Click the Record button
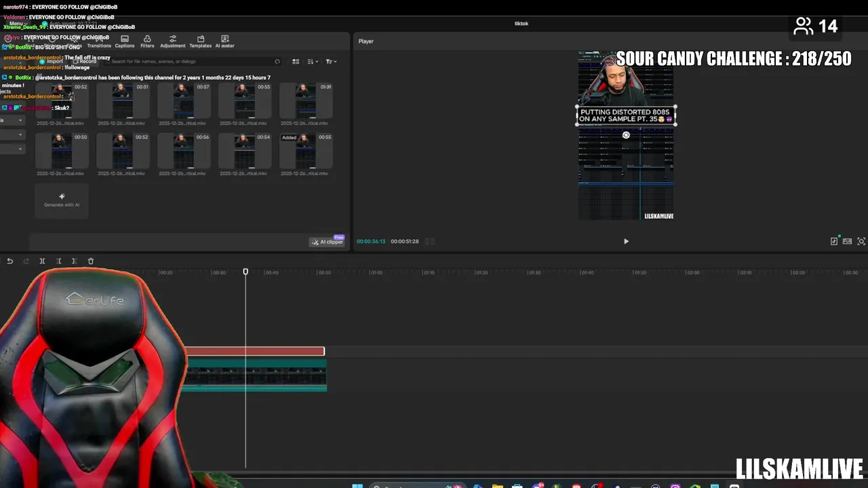The image size is (868, 488). click(85, 62)
